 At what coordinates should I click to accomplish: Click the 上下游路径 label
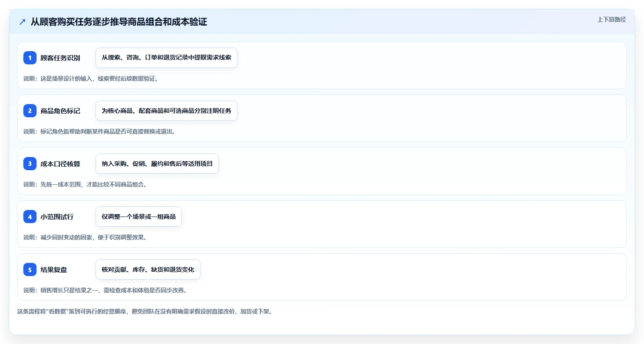611,19
